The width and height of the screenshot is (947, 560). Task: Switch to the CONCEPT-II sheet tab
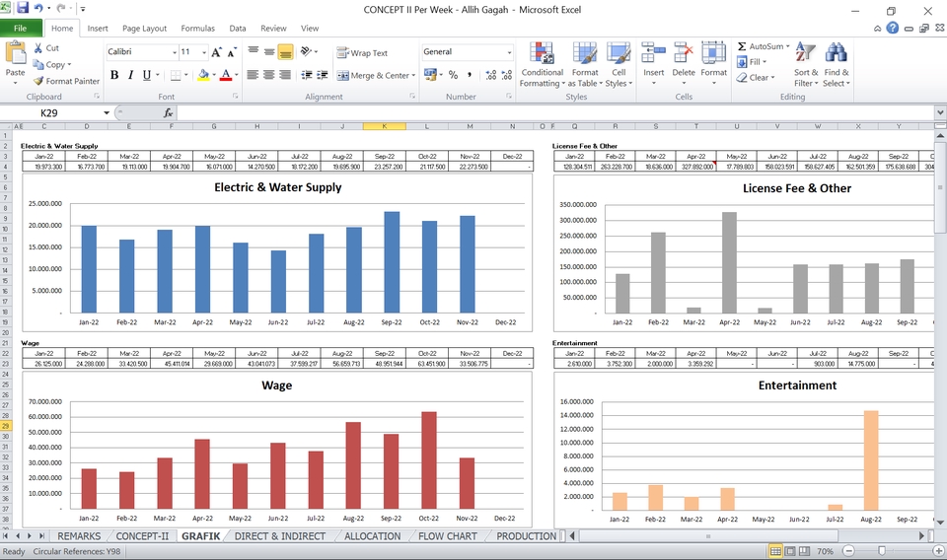click(x=142, y=536)
